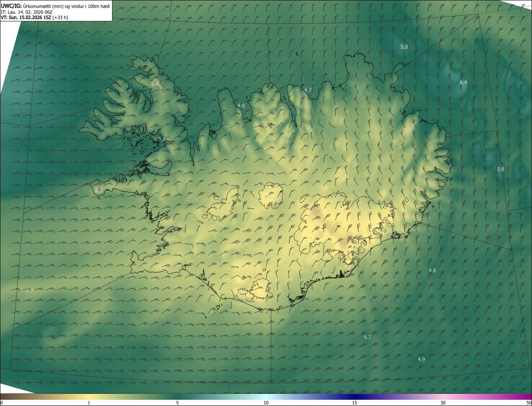Click the 5.9 value label on the map
This screenshot has width=532, height=406.
point(404,47)
